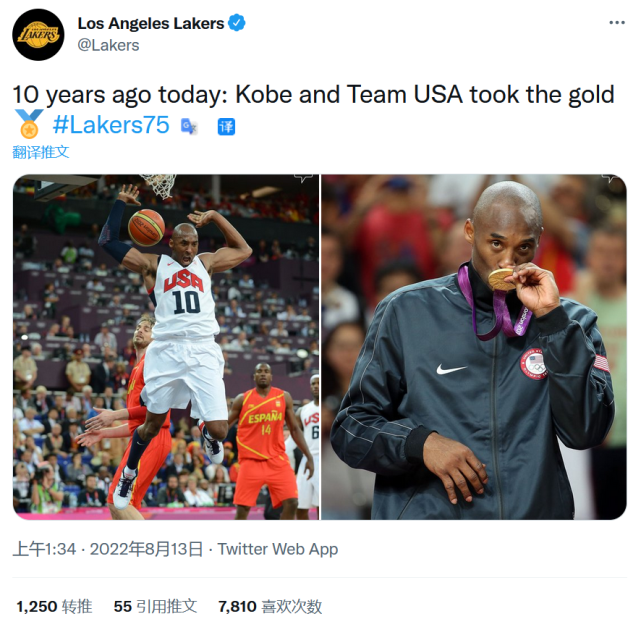Screen dimensions: 641x627
Task: Click the 翻译推文 translate tweet link
Action: [x=40, y=152]
